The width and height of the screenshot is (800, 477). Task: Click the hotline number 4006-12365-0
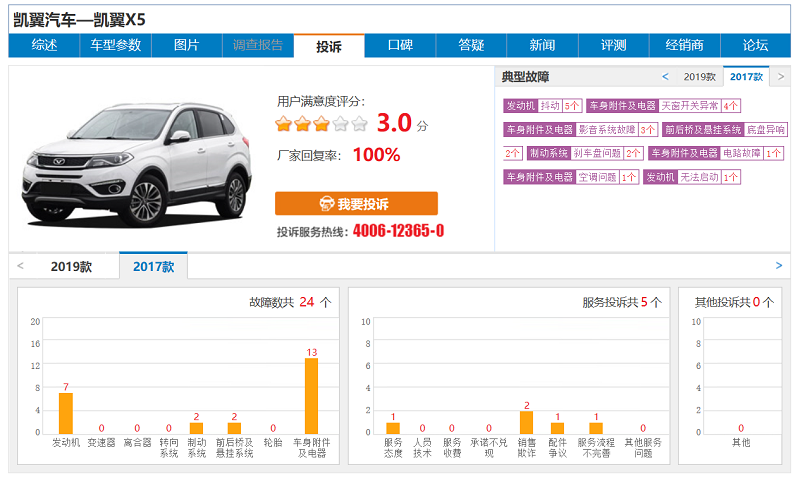tap(398, 231)
